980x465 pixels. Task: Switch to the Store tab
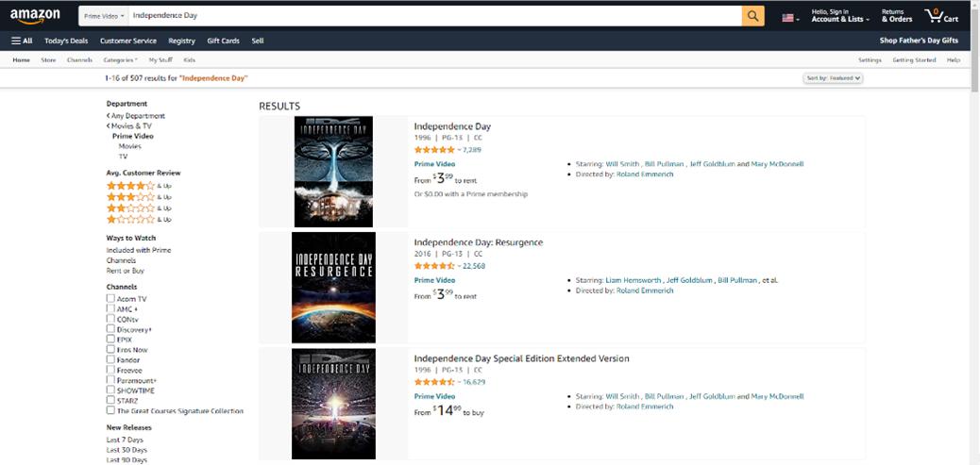(48, 60)
